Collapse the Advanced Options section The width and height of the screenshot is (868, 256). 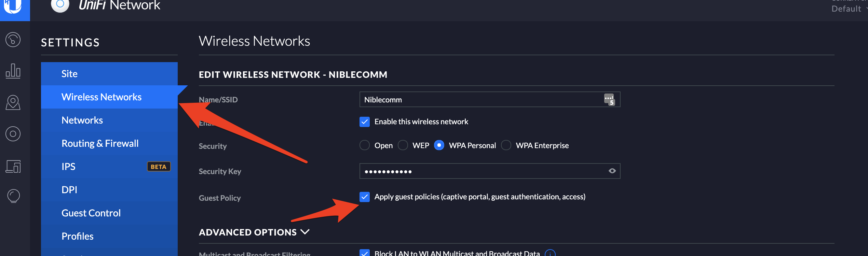tap(254, 232)
